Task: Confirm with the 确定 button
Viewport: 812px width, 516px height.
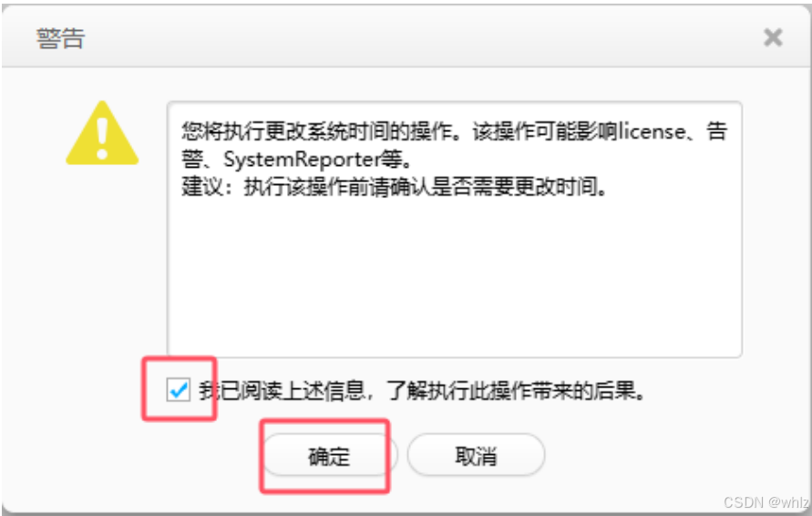Action: 331,455
